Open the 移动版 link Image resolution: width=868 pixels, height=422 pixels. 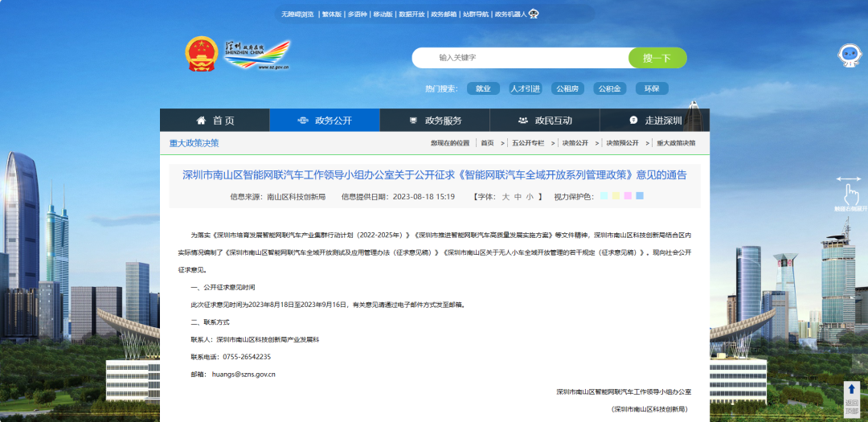point(383,14)
